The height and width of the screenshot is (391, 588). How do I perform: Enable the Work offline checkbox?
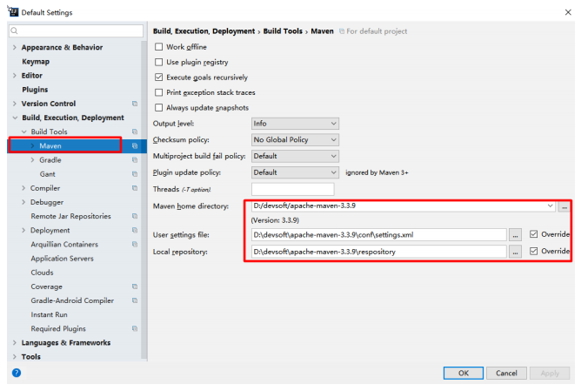[158, 46]
